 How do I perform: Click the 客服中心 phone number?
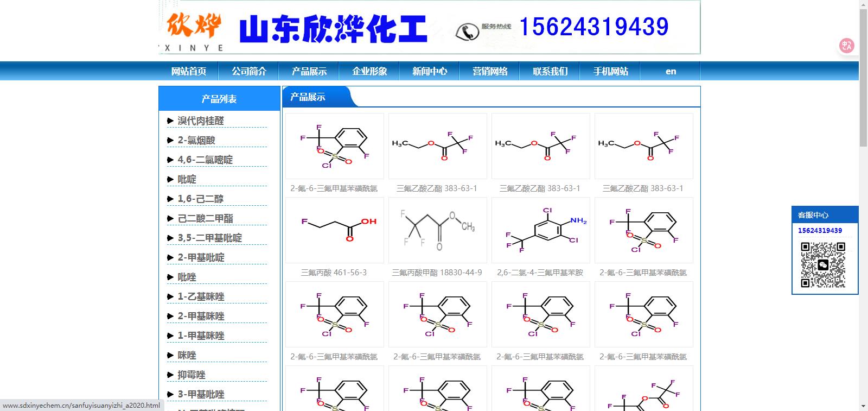click(820, 231)
